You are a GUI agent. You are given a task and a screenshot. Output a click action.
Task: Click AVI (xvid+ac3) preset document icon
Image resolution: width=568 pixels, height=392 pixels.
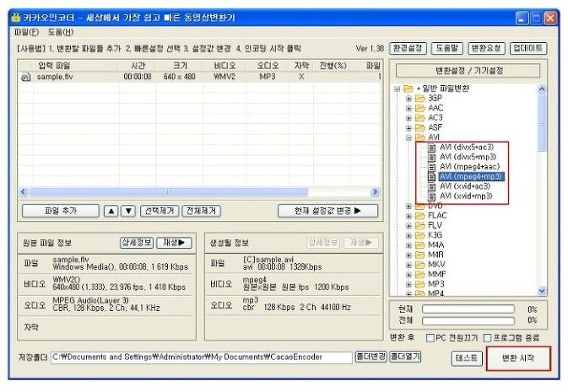pyautogui.click(x=431, y=187)
